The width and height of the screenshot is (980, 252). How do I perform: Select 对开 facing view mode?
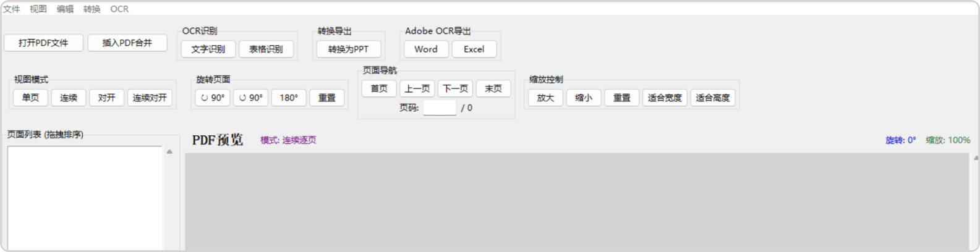[x=106, y=98]
